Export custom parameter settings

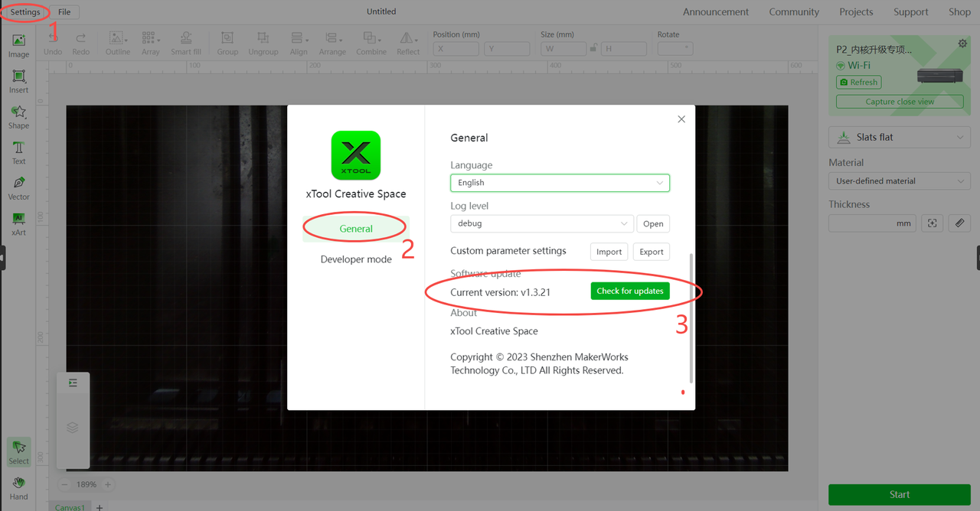[x=652, y=252]
